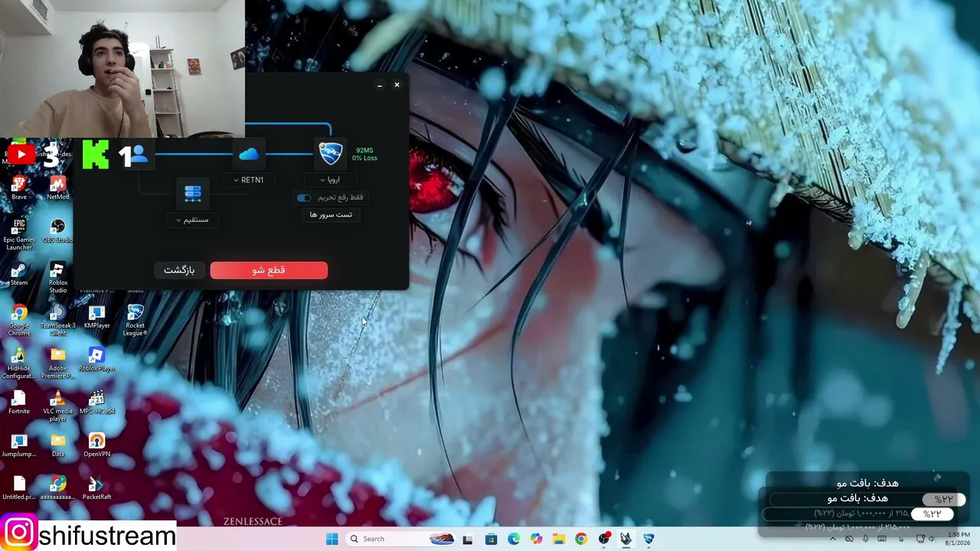Click the red قطع شو disconnect button

[x=269, y=270]
